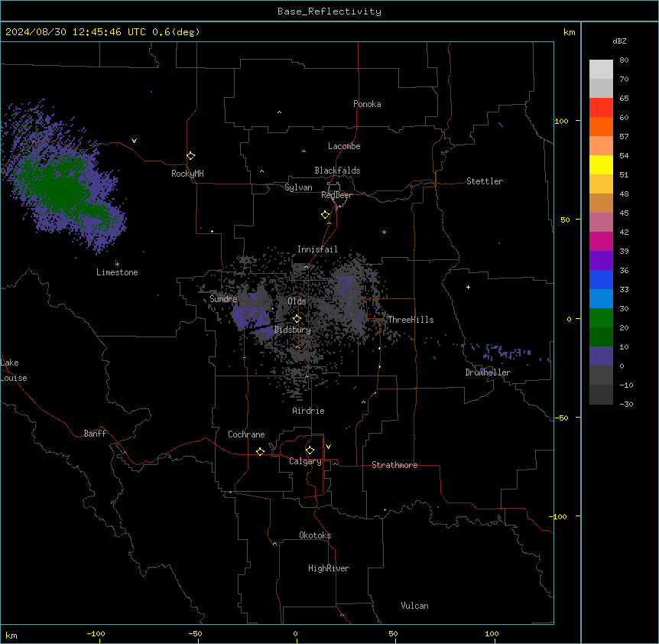This screenshot has height=644, width=659.
Task: Select the red 65-60 dBZ legend color
Action: (x=601, y=108)
